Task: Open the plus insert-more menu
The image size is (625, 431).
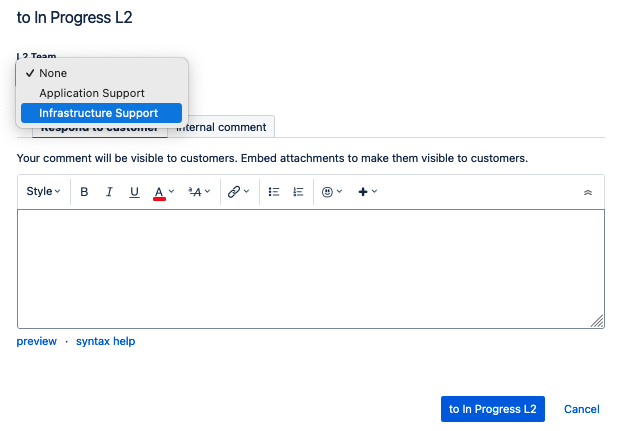Action: (x=367, y=192)
